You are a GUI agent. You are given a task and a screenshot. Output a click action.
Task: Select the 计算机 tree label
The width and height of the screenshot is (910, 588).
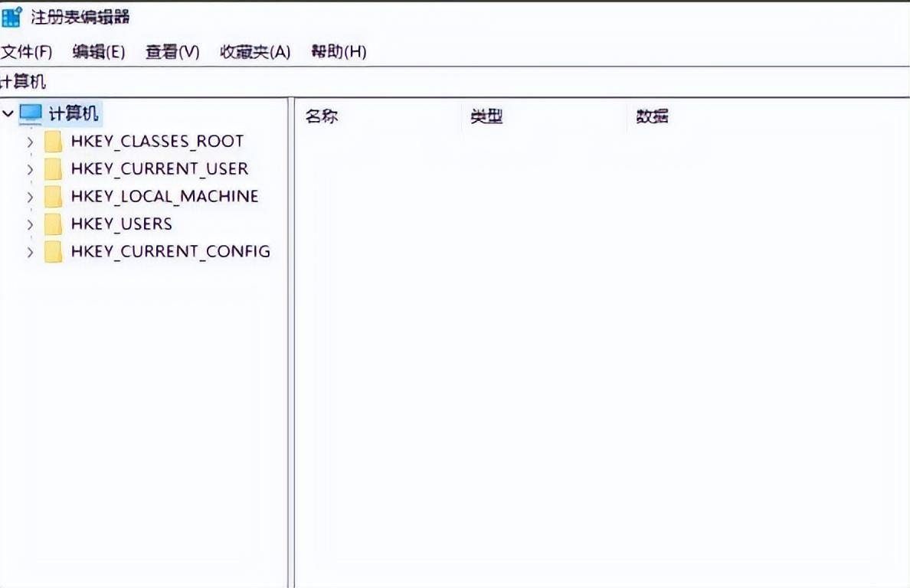73,113
